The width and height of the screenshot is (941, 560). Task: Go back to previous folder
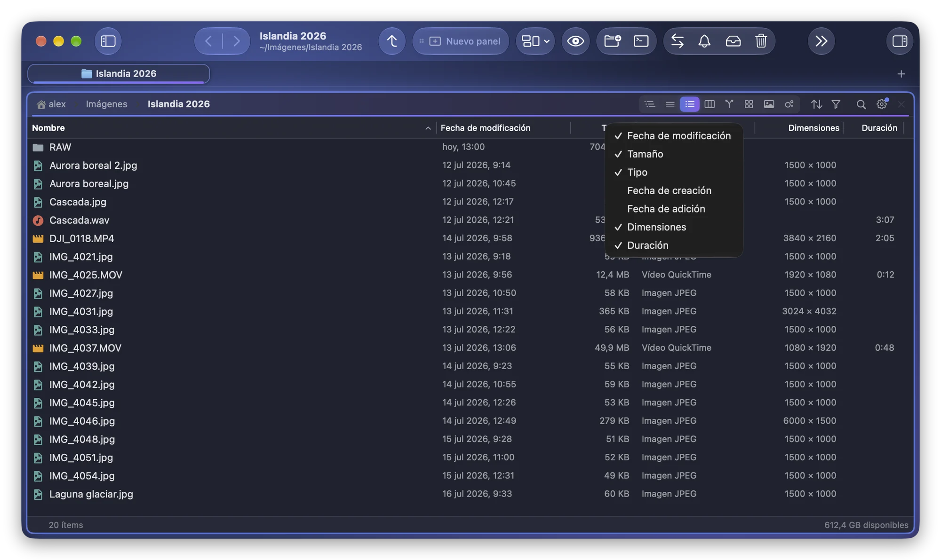[x=208, y=41]
